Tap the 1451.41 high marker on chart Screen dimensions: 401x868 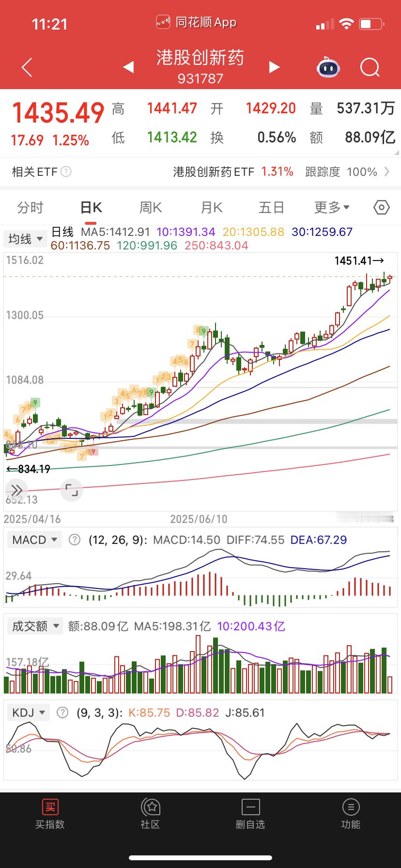pyautogui.click(x=359, y=261)
